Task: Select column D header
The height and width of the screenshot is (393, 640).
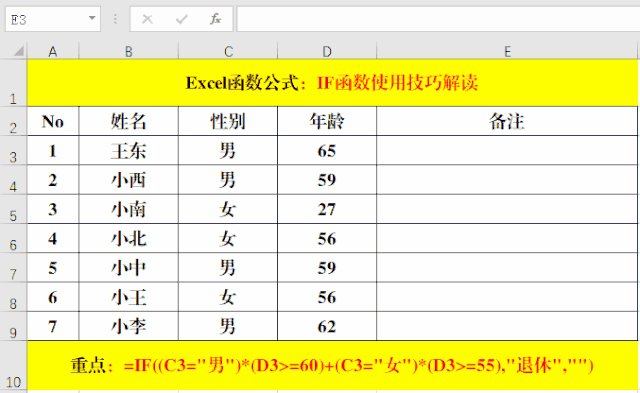Action: coord(327,51)
